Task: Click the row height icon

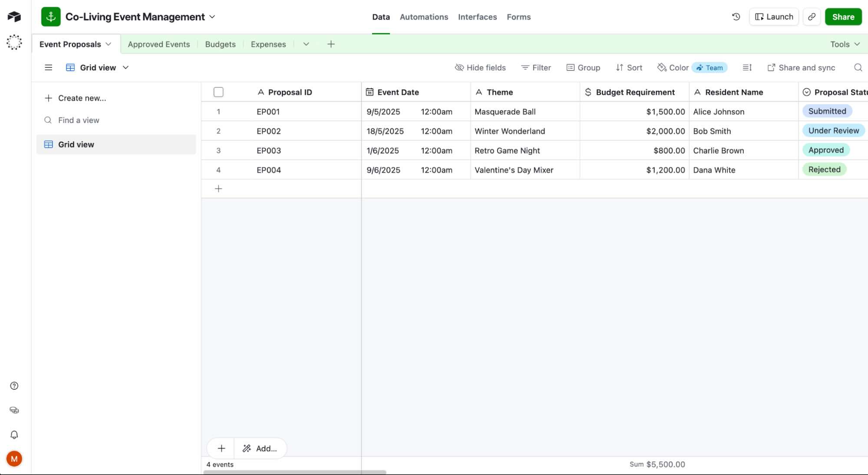Action: [747, 67]
